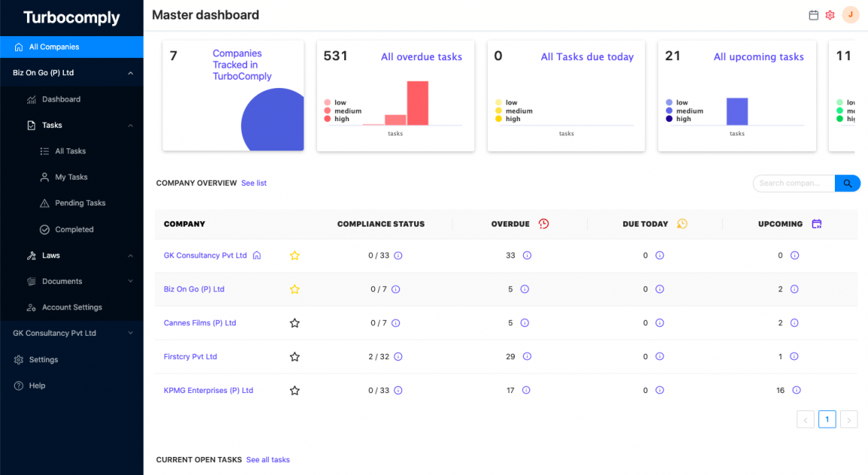Show upcoming info for Biz On Go row

[794, 289]
